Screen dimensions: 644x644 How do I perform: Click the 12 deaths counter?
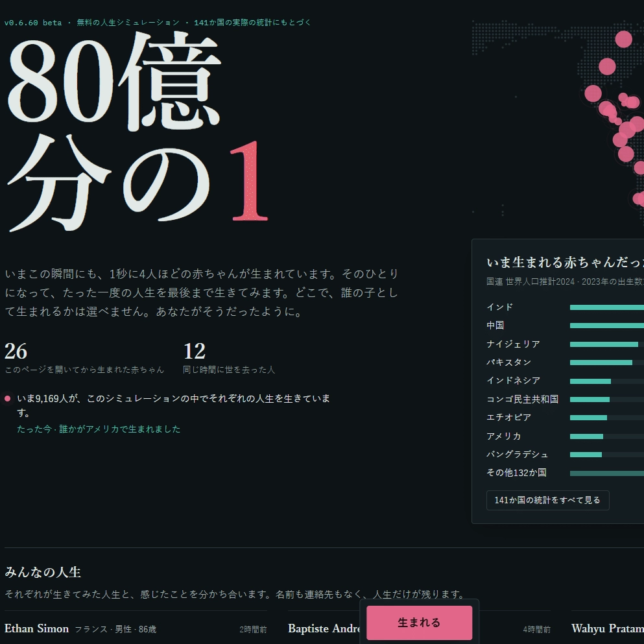(x=195, y=351)
